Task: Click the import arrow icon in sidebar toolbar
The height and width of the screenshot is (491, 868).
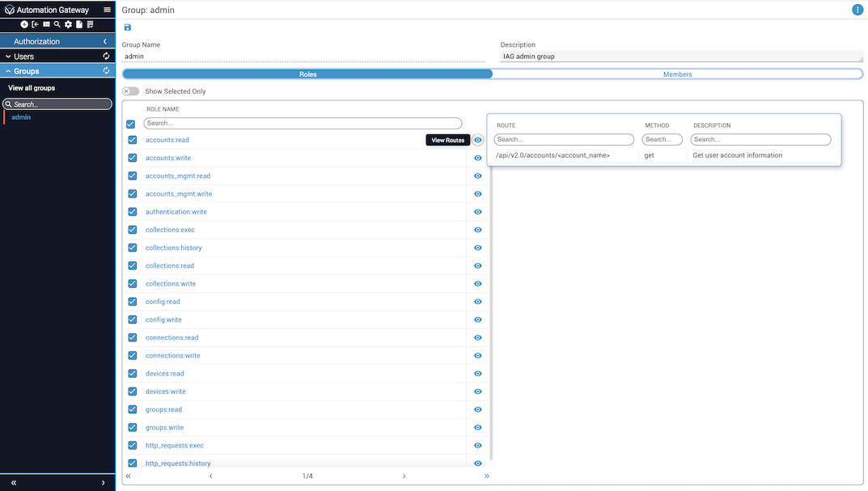Action: 36,24
